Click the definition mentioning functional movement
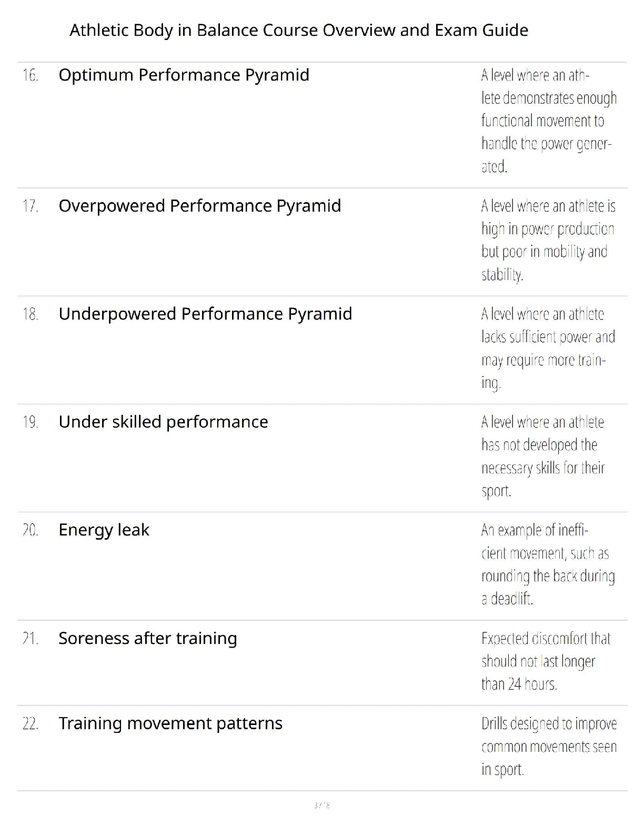This screenshot has height=834, width=644. (x=548, y=121)
